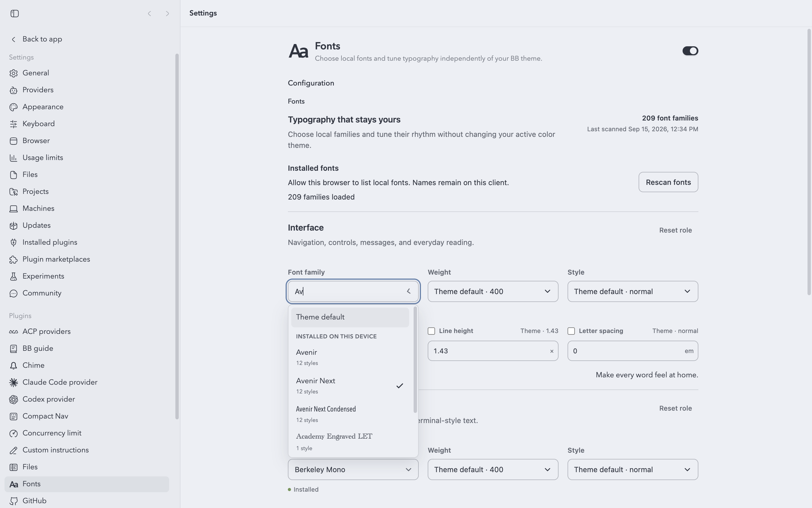Open Berkeley Mono font family dropdown
Image resolution: width=812 pixels, height=508 pixels.
tap(353, 469)
